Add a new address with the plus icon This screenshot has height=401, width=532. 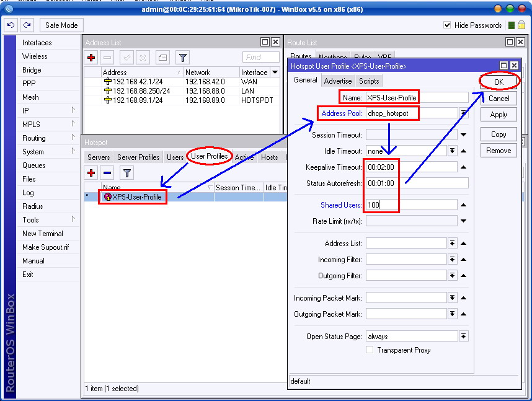click(x=91, y=57)
